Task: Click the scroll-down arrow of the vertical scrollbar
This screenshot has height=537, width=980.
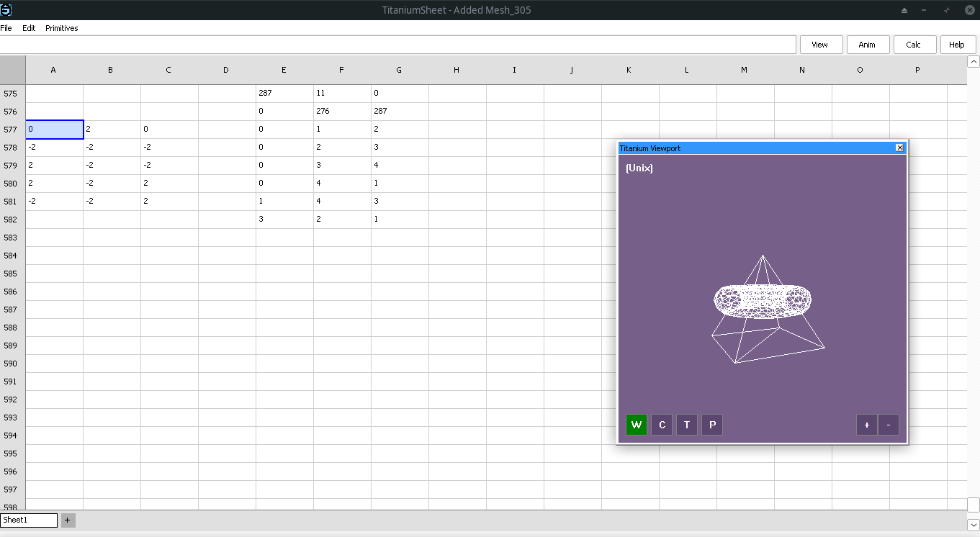Action: point(974,525)
